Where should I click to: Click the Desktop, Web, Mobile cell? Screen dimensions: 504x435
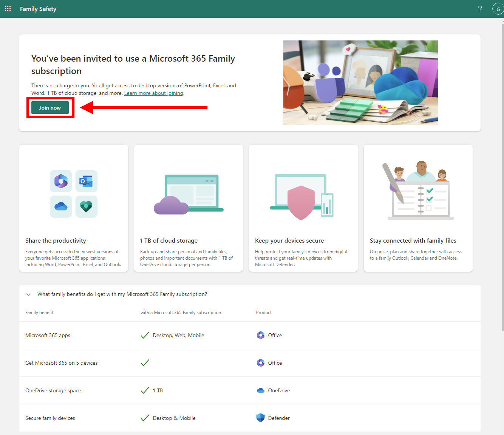point(178,335)
